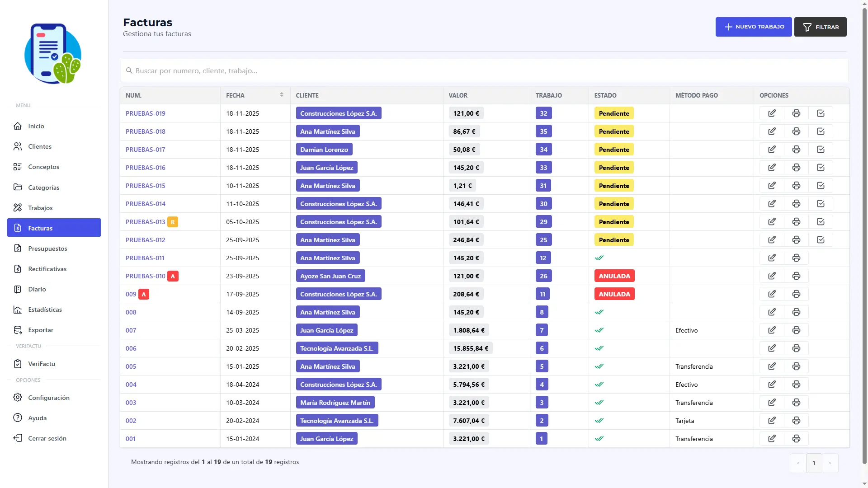Select page 1 in the pagination control
Screen dimensions: 868x488
[814, 463]
